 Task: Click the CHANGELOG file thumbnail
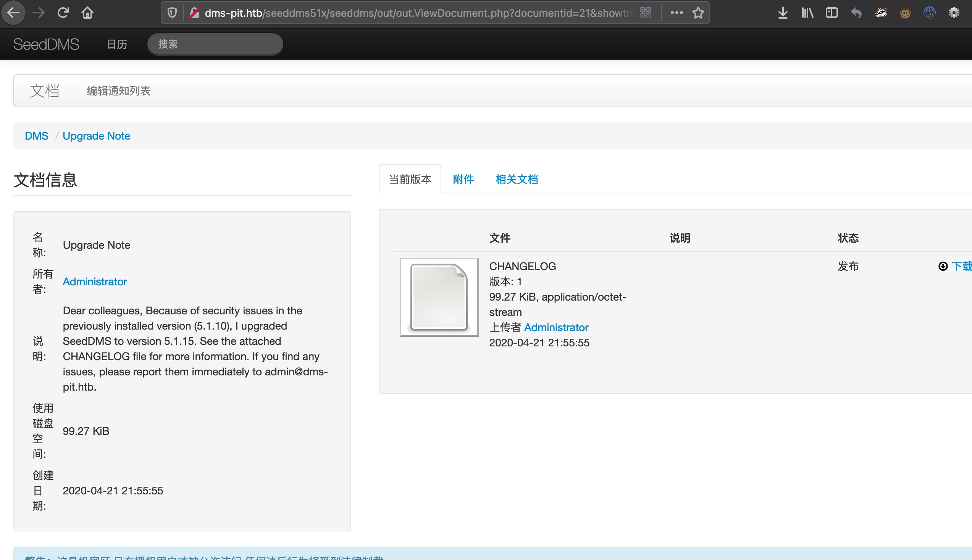pos(439,297)
